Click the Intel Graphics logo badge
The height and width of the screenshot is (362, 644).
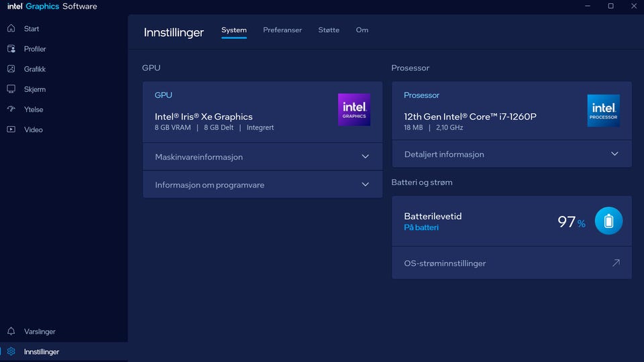click(354, 109)
